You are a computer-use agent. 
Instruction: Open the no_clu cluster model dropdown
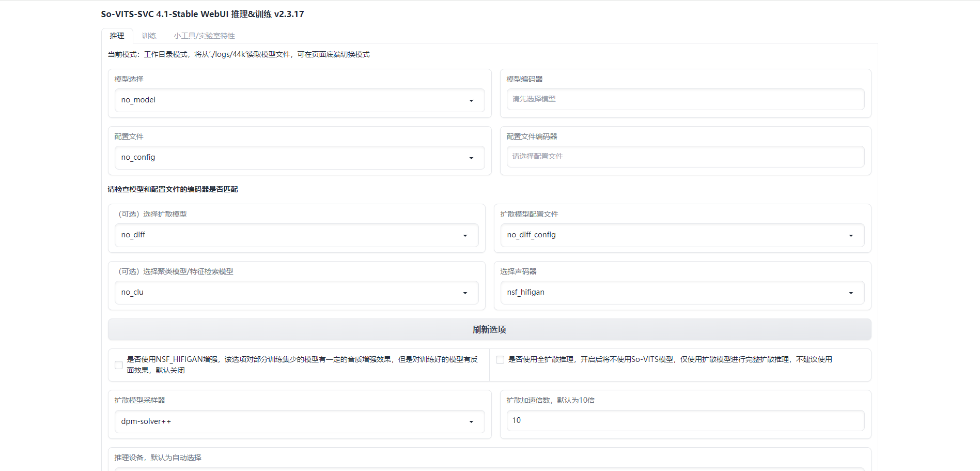point(297,293)
